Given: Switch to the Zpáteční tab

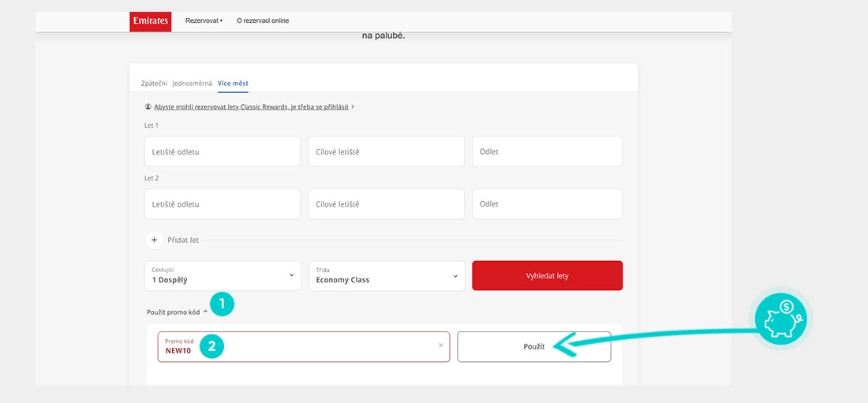Looking at the screenshot, I should [154, 84].
